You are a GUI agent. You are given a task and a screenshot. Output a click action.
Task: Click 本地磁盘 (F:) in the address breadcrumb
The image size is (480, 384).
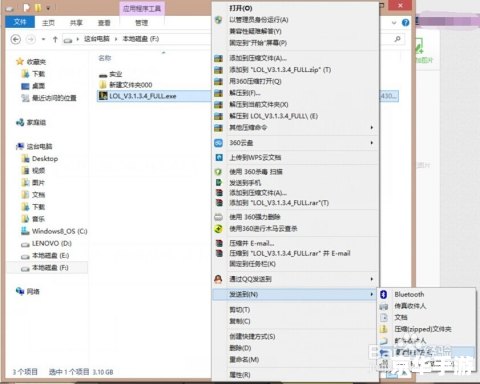(141, 39)
